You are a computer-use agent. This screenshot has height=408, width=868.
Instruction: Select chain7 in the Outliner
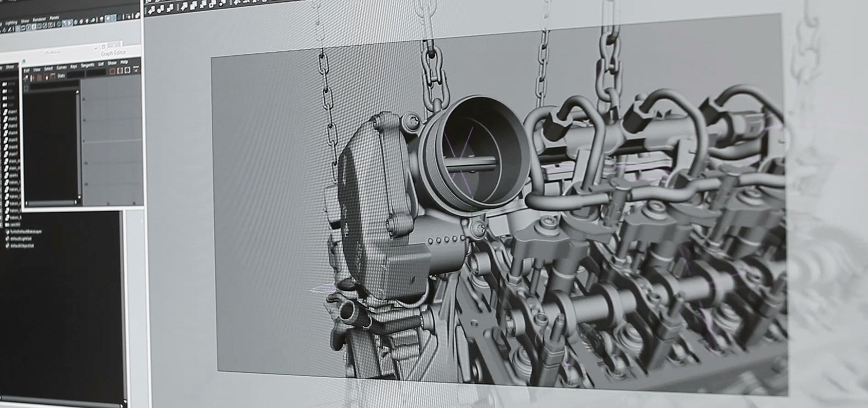point(10,154)
